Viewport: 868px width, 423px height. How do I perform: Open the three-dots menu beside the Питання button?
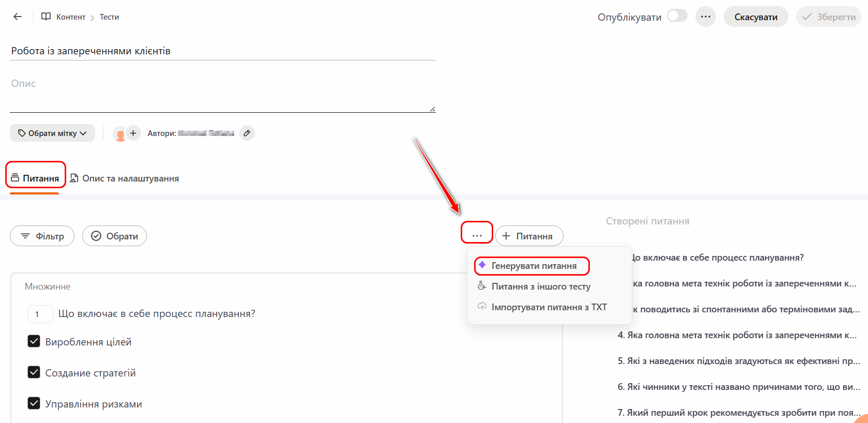click(x=477, y=236)
